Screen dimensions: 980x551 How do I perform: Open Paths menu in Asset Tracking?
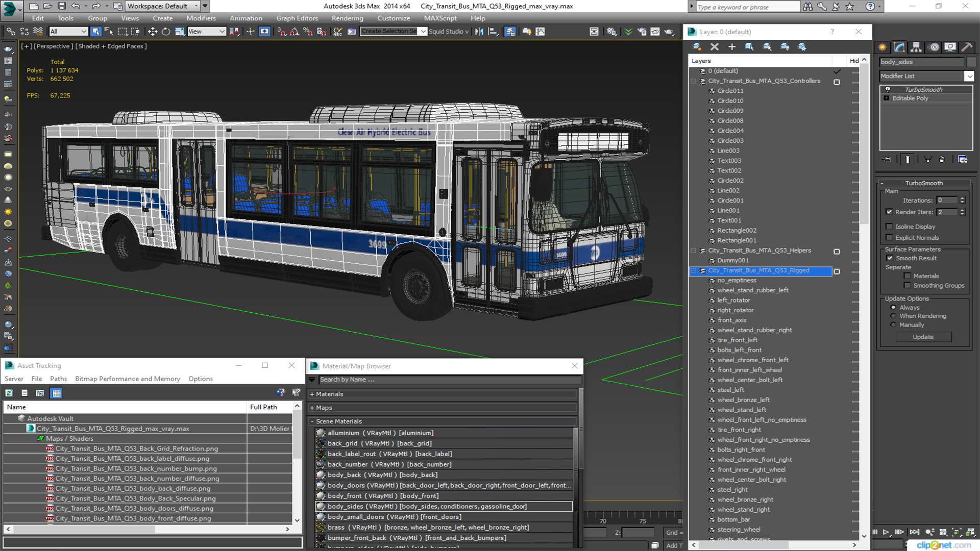[x=58, y=379]
